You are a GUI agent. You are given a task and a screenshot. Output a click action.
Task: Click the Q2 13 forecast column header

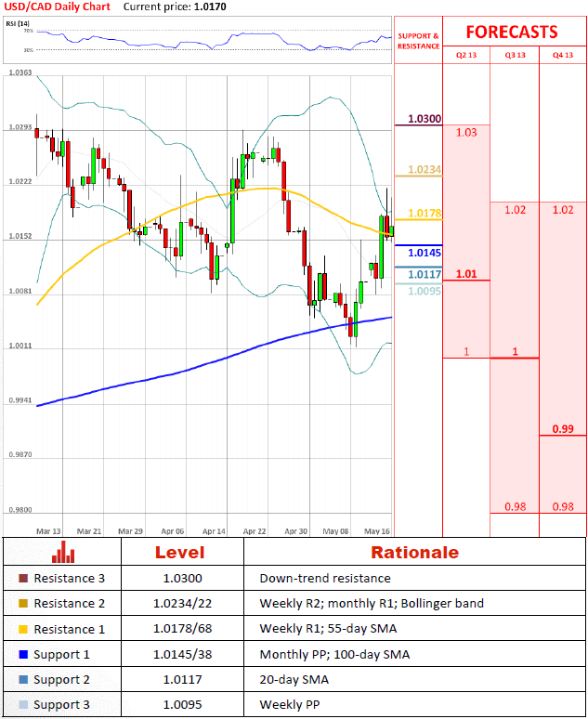tap(466, 55)
